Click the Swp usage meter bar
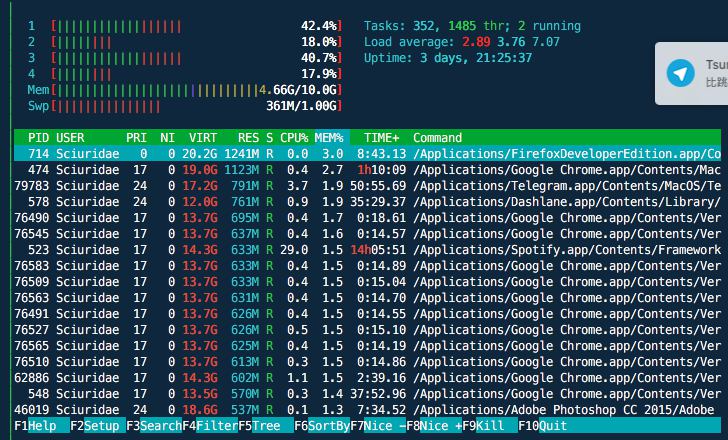This screenshot has height=440, width=728. [197, 106]
